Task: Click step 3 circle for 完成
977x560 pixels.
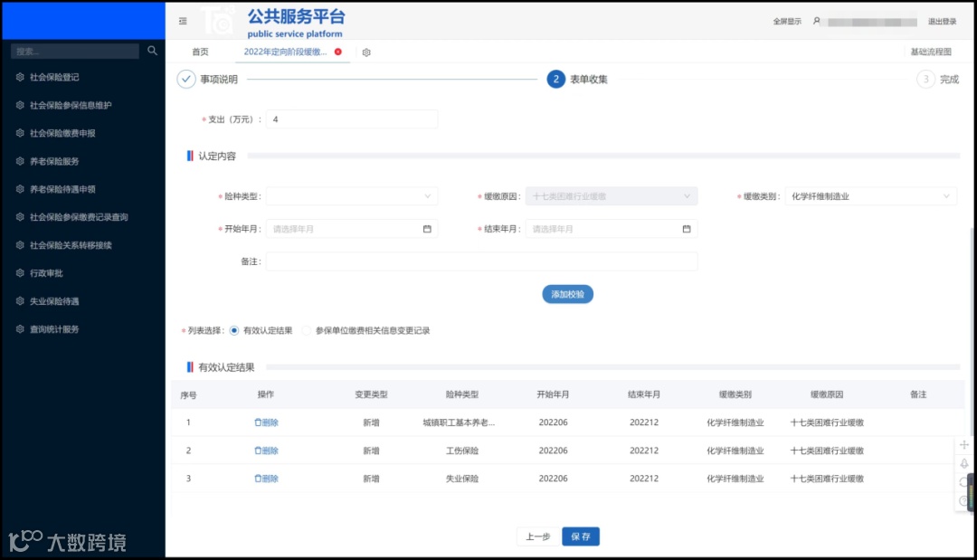Action: 925,79
